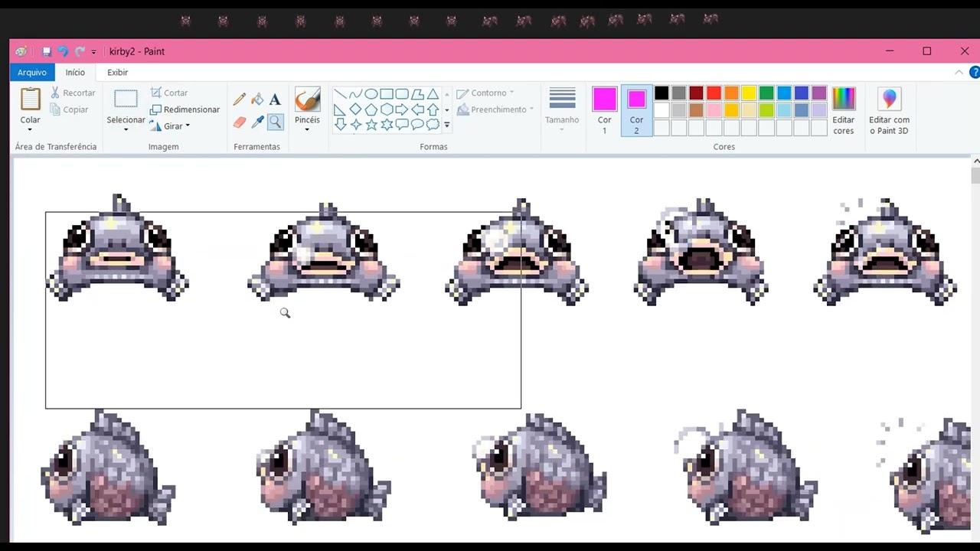Choose the curve shape
The image size is (980, 551).
[355, 94]
